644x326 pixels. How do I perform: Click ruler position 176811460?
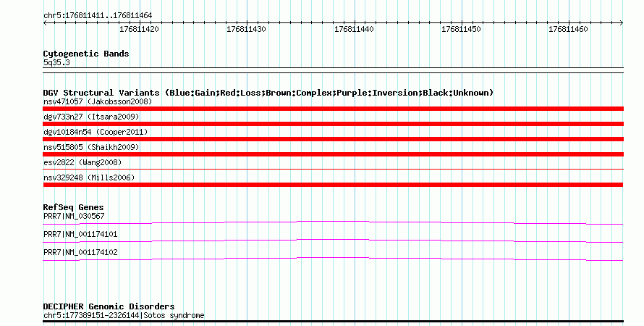click(x=569, y=29)
